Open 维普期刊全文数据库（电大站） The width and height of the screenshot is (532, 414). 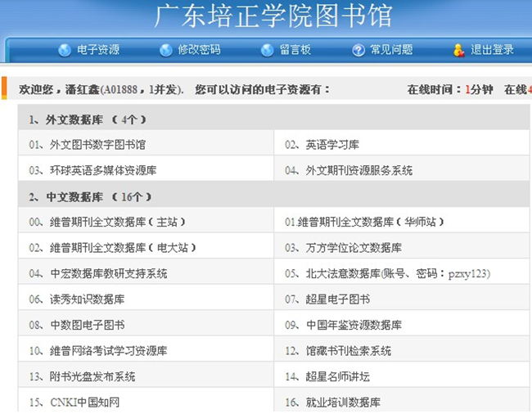[123, 248]
